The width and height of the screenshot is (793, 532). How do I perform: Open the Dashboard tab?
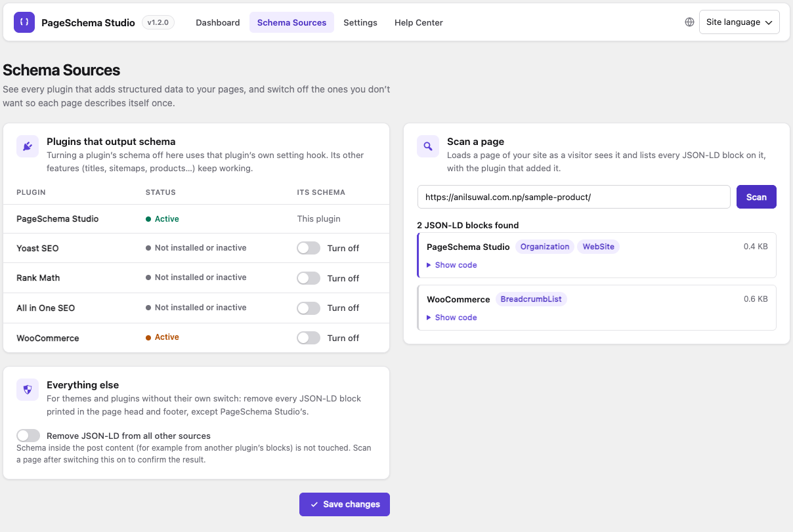coord(218,22)
